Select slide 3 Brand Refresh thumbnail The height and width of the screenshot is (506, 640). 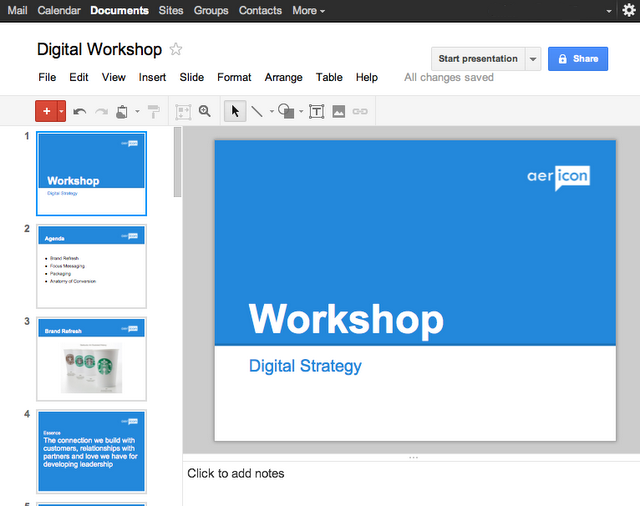click(x=91, y=359)
